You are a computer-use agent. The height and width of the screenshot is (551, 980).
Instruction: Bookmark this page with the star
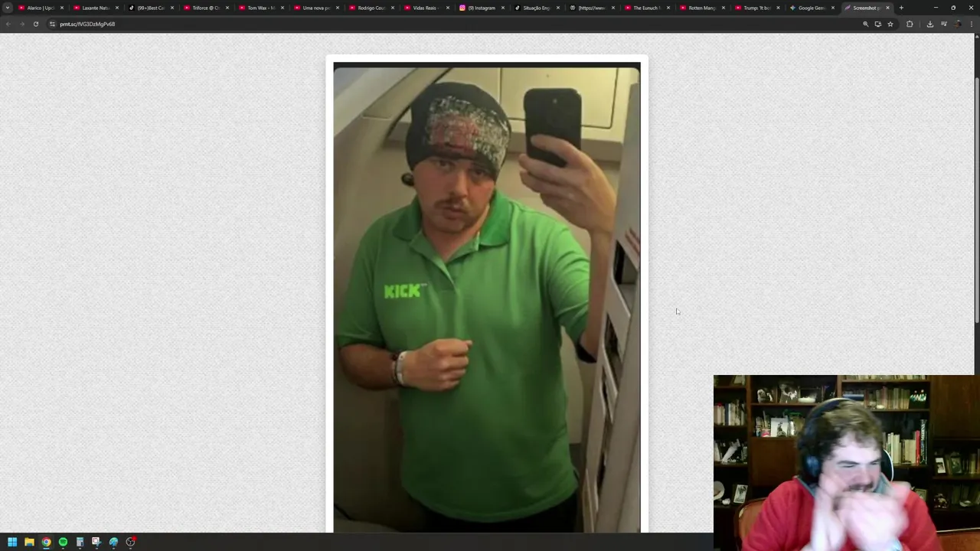890,24
